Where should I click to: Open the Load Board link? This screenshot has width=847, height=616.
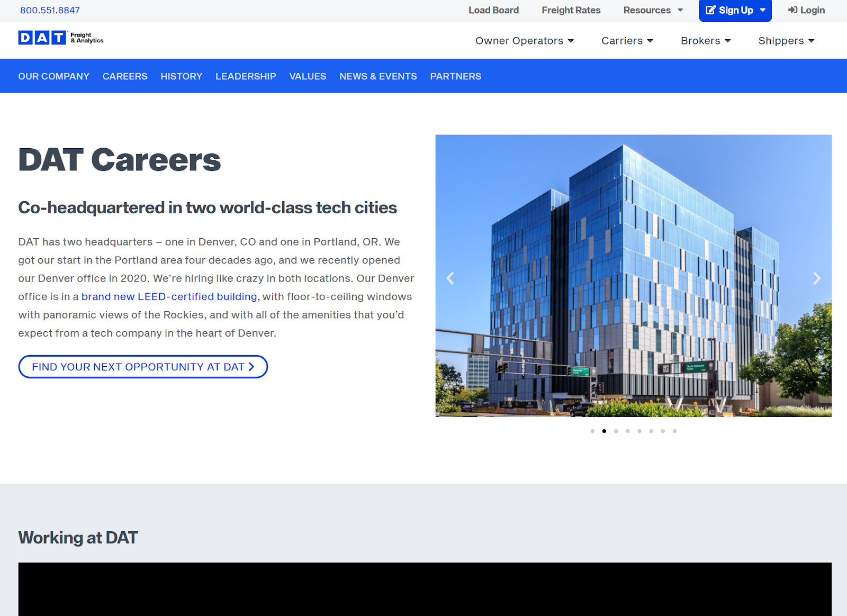click(493, 10)
